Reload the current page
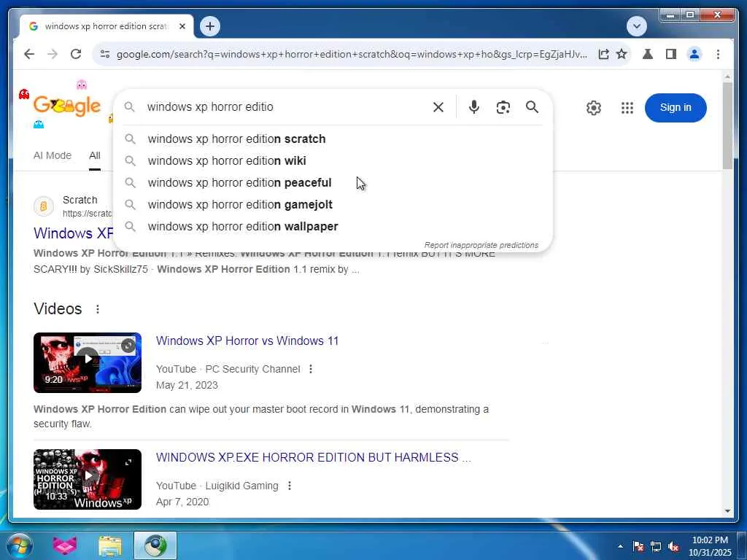The height and width of the screenshot is (560, 747). tap(76, 54)
